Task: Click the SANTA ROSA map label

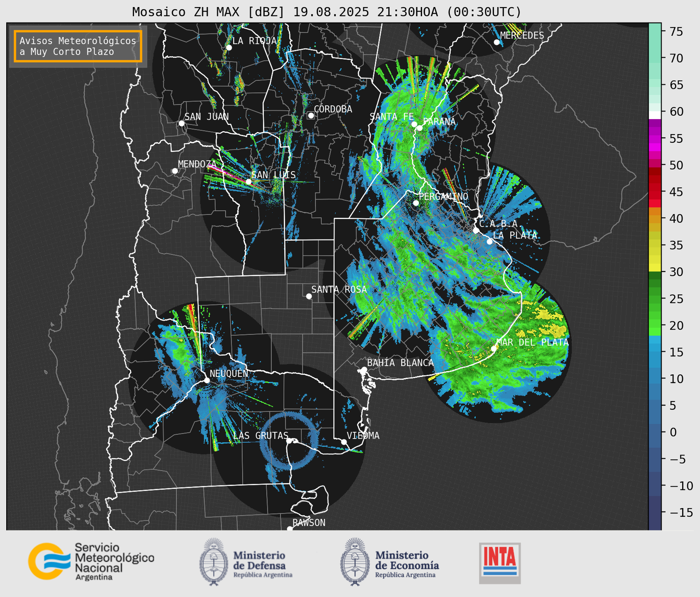Action: pos(339,289)
